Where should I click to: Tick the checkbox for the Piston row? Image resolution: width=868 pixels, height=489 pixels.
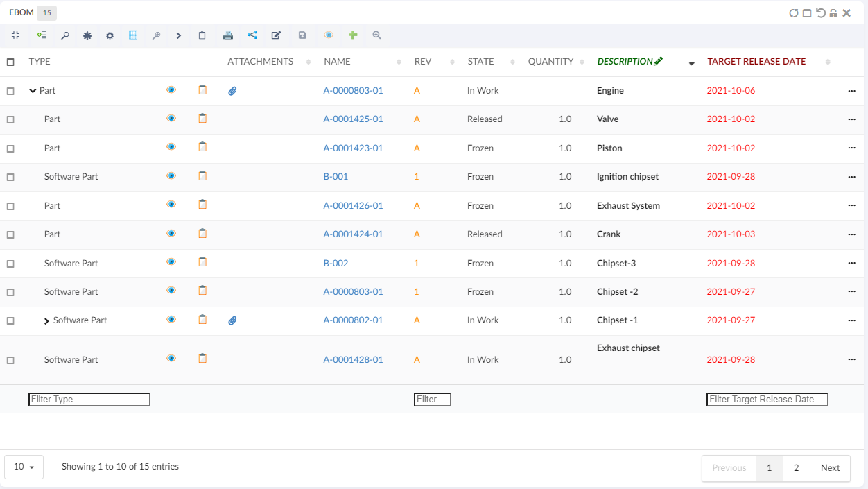point(10,148)
